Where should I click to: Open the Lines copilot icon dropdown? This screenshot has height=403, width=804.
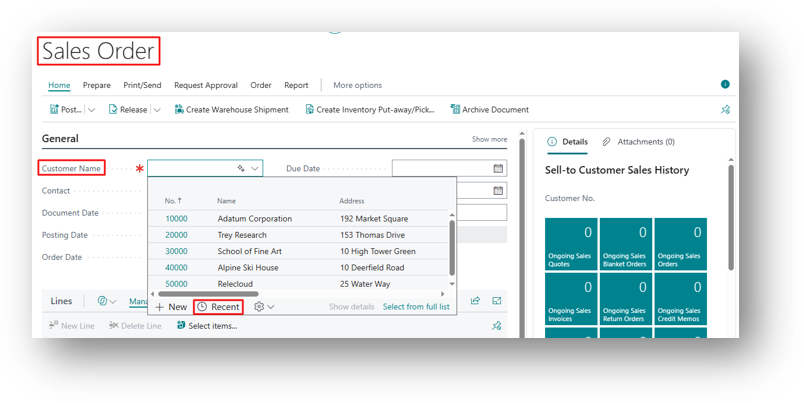pos(107,301)
